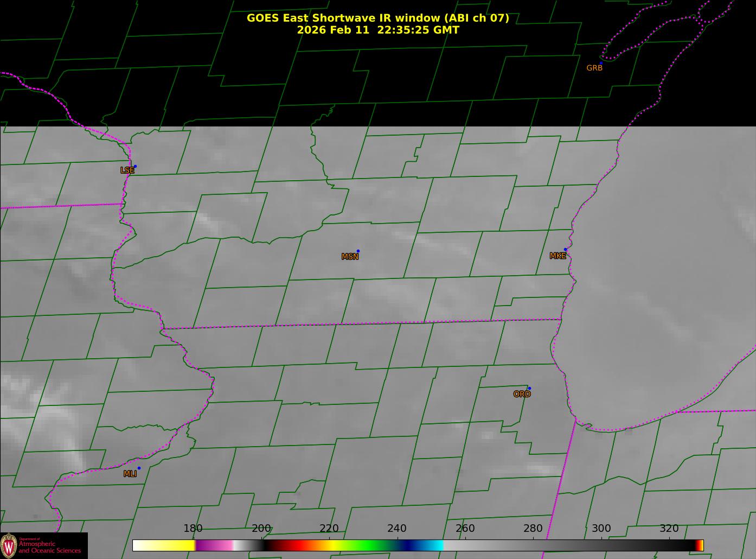Click the magenta segment near 180 on colorbar
This screenshot has width=756, height=559.
coord(214,545)
